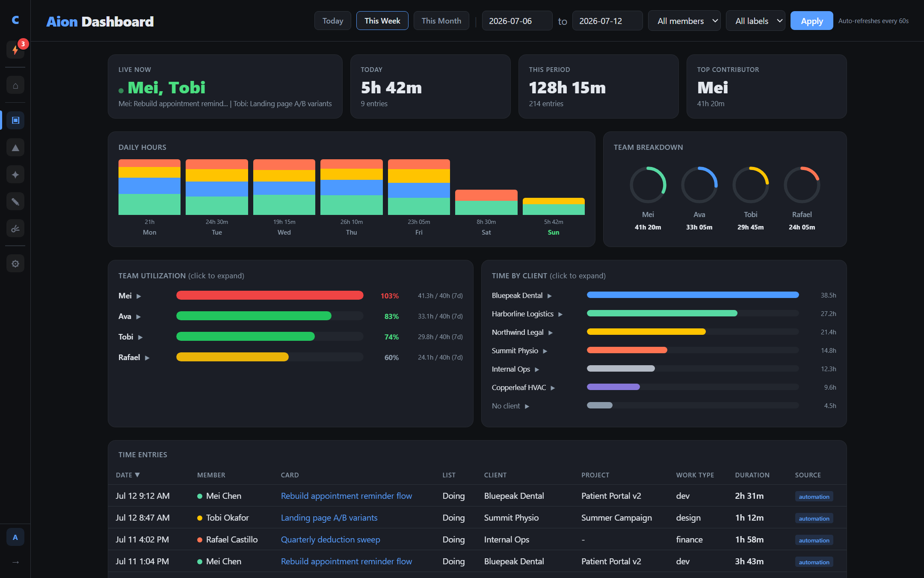Sort entries by the Date column header

[127, 475]
